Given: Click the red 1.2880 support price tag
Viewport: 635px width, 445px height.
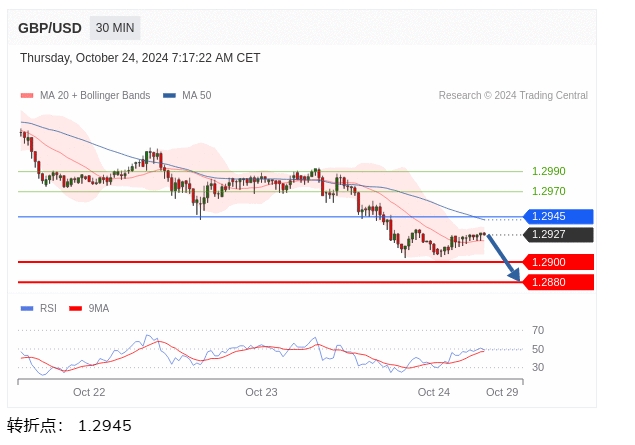Looking at the screenshot, I should [558, 282].
